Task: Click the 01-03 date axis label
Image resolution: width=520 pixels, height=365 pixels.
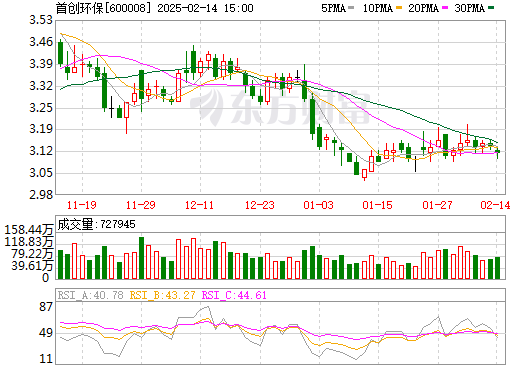Action: pyautogui.click(x=318, y=205)
